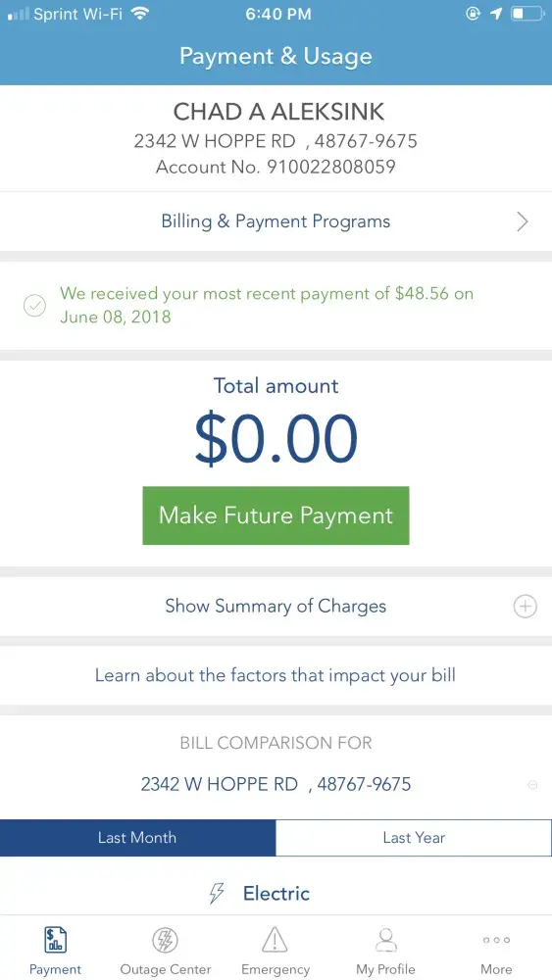Tap the Electric lightning bolt icon

217,894
